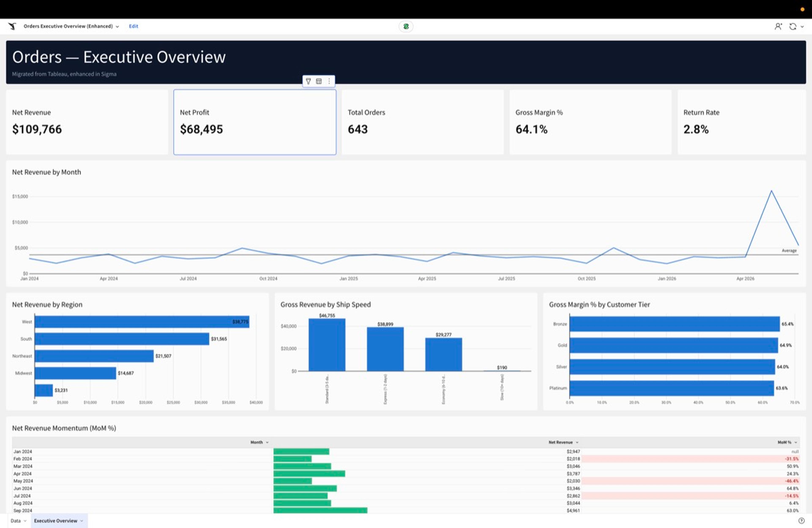Open the Data tab chevron menu
Screen dimensions: 812x528
(25, 521)
